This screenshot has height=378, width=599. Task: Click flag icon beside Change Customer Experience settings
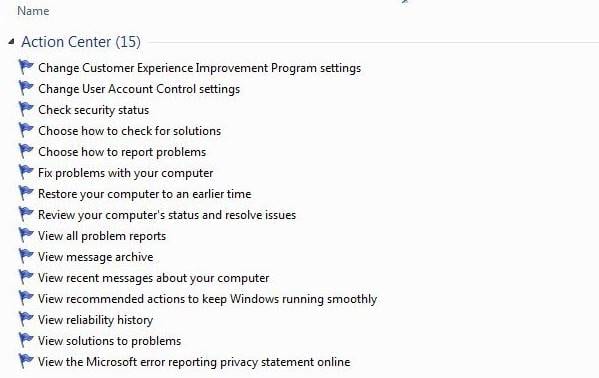26,68
